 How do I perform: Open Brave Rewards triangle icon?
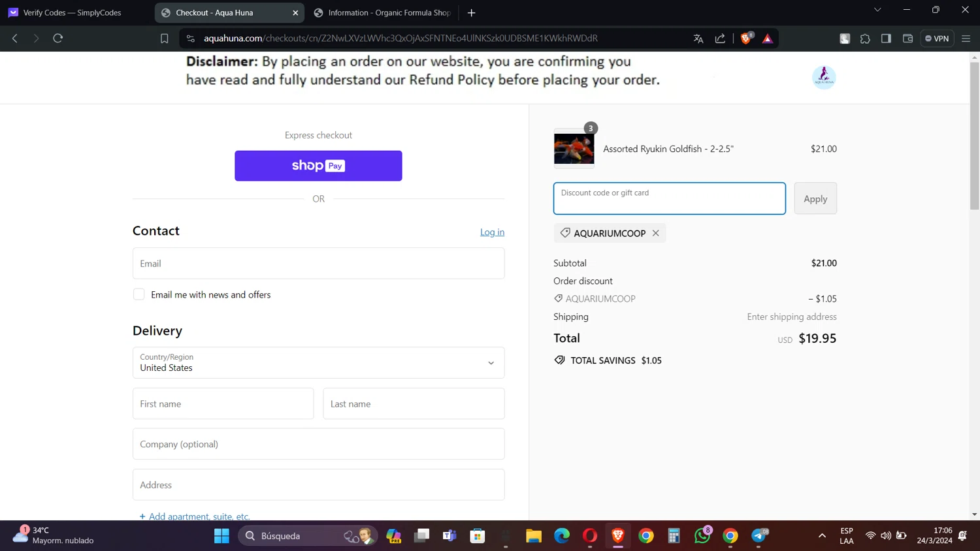click(x=768, y=39)
